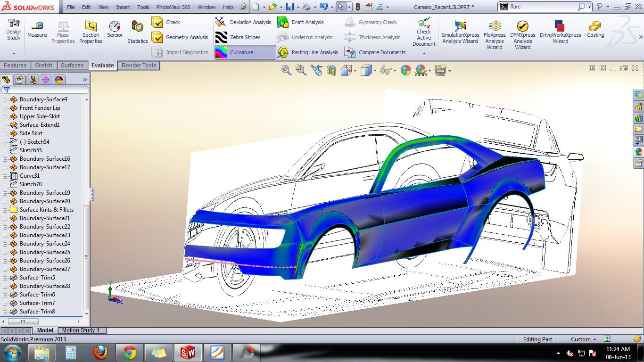
Task: Expand the Design Study dropdown arrow
Action: pos(14,53)
